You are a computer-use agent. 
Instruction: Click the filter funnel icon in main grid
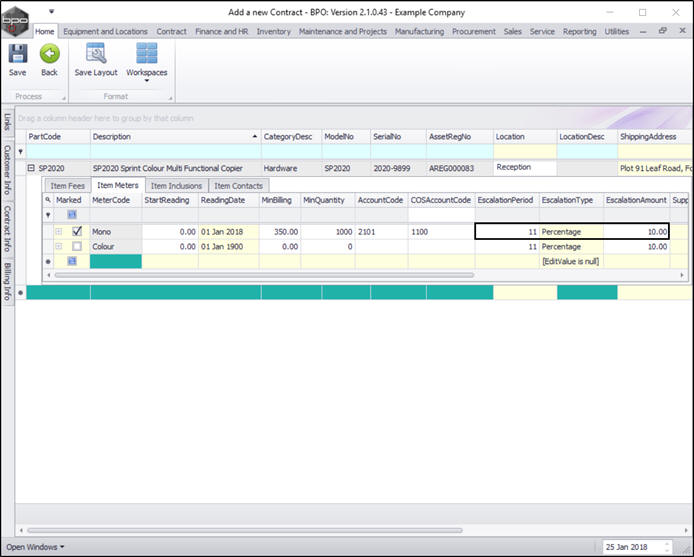click(20, 152)
